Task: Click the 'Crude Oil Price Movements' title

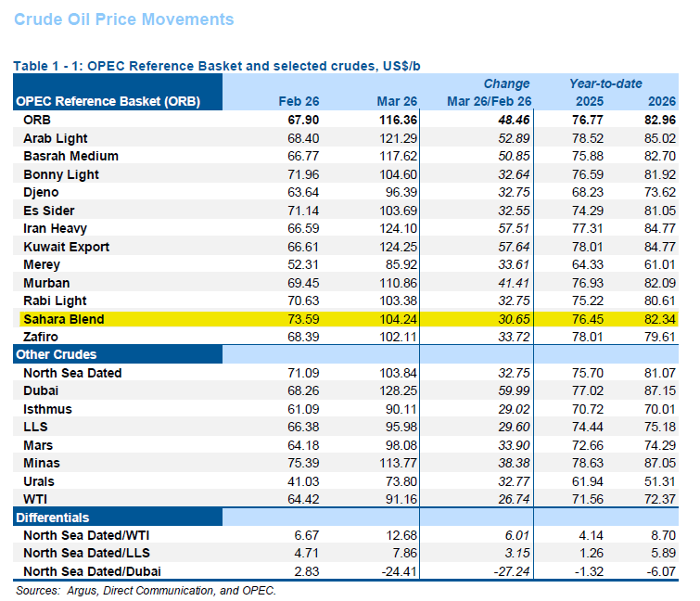Action: pos(123,19)
